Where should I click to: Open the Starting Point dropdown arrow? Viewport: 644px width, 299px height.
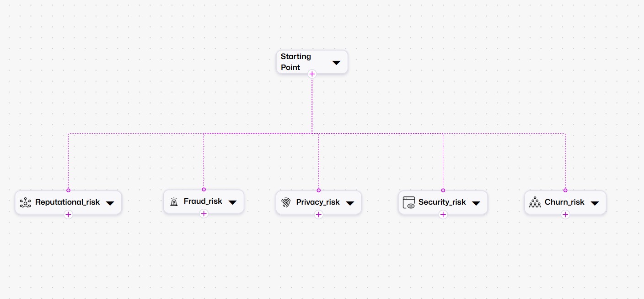coord(336,63)
